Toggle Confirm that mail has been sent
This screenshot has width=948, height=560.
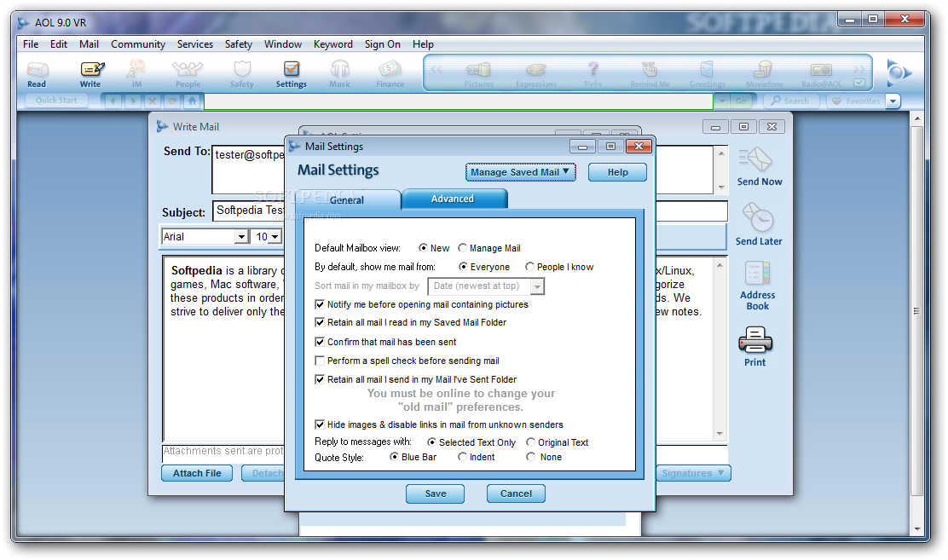[320, 342]
